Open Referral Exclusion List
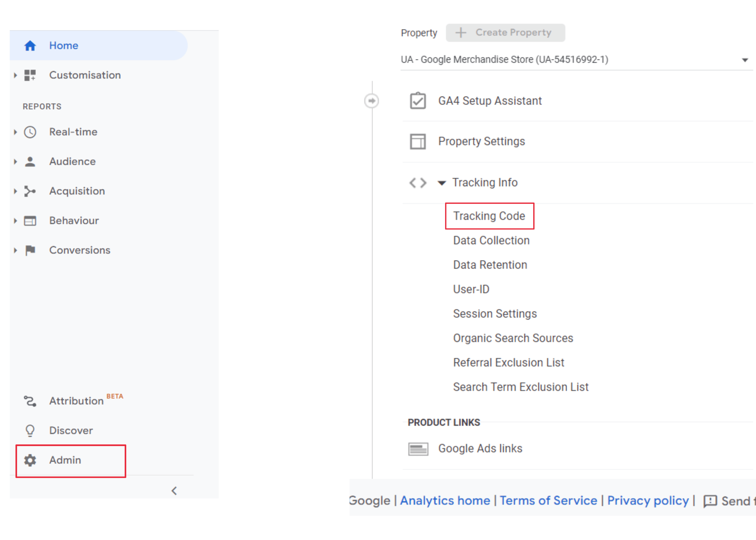756x540 pixels. click(x=508, y=363)
